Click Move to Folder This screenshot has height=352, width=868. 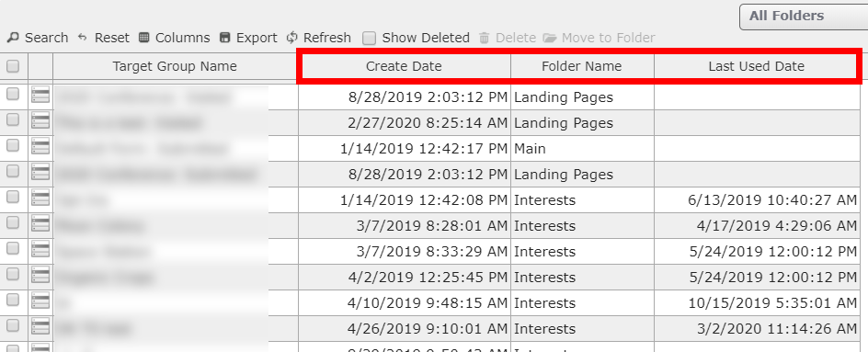599,38
